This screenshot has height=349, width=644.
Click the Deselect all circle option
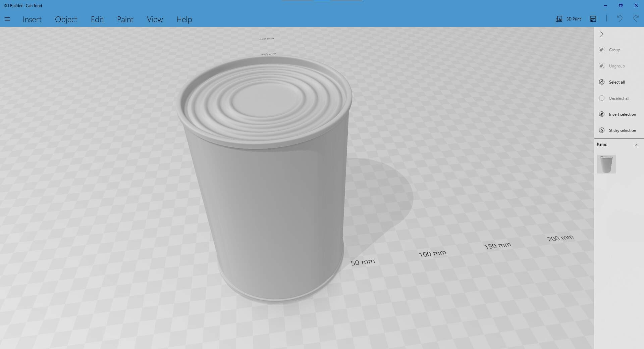[x=602, y=98]
